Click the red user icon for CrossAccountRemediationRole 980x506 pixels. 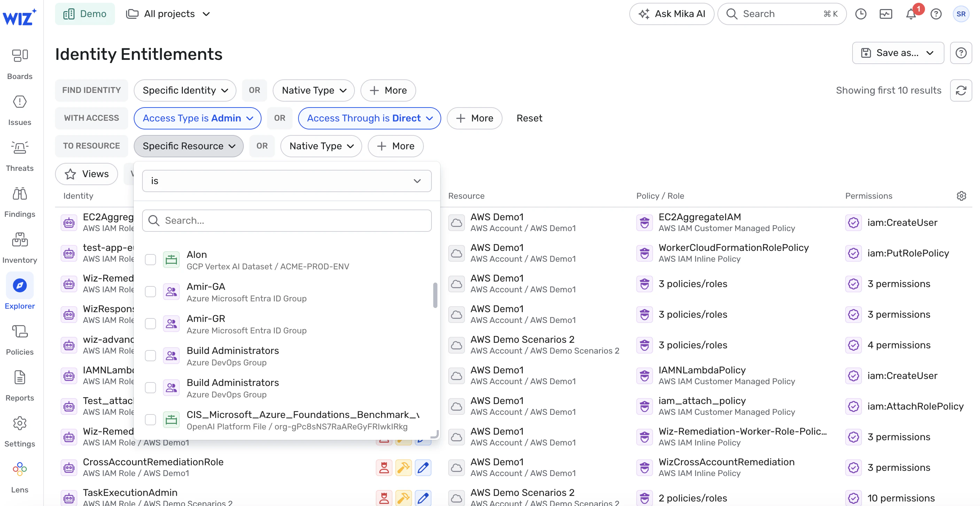384,468
